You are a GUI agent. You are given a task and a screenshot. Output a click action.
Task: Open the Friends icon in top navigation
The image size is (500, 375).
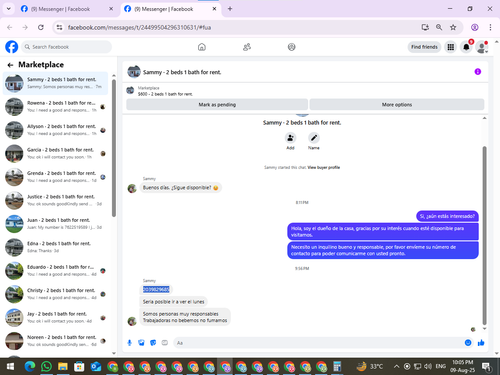(x=247, y=47)
